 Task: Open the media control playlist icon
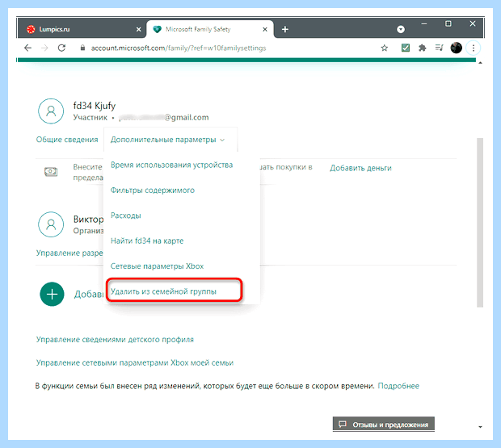coord(440,48)
